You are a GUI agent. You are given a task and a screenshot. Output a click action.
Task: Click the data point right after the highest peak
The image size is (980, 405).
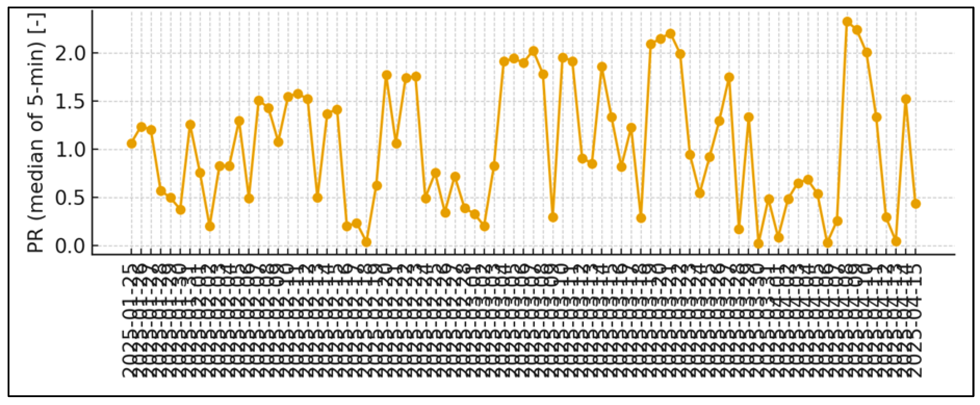[857, 30]
